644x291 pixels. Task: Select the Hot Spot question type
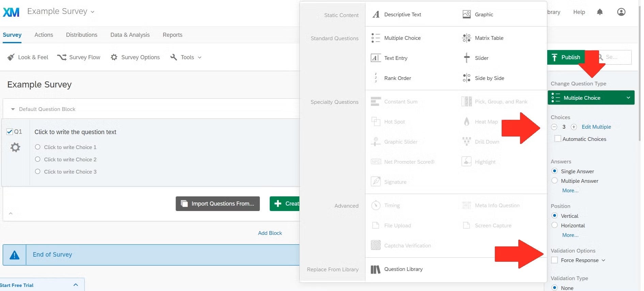388,122
